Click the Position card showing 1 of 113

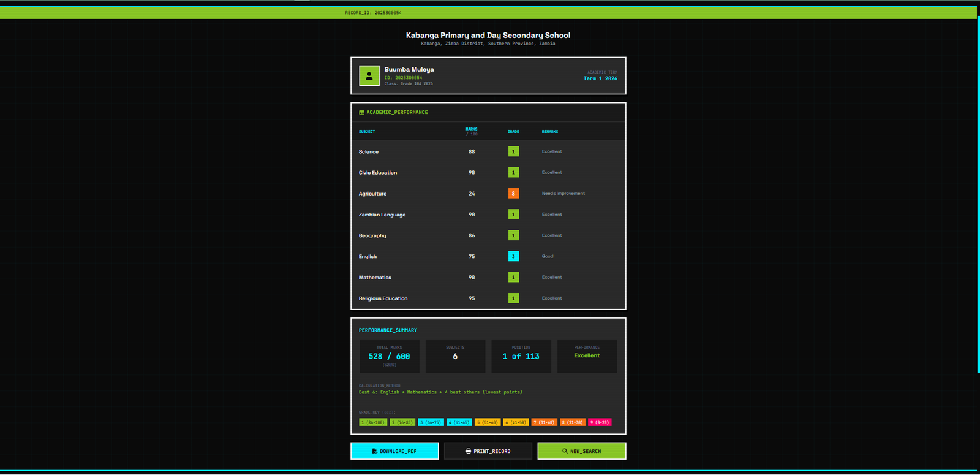coord(521,356)
